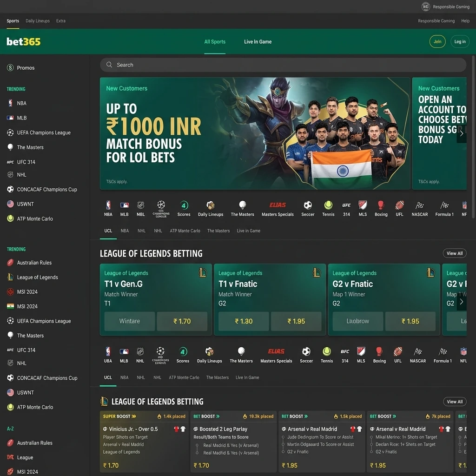
Task: Open the Vinicius Jr. - Over 0.5 Super Boost
Action: tap(144, 442)
